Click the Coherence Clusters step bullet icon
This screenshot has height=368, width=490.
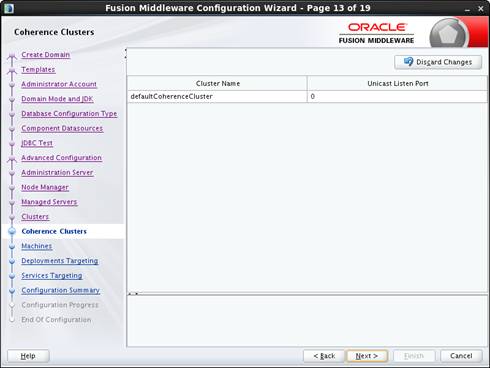coord(12,231)
